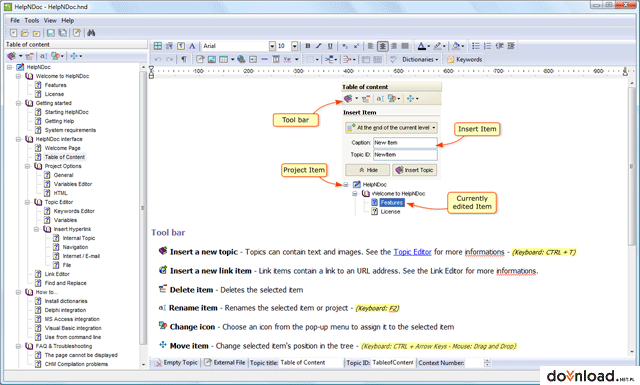This screenshot has width=640, height=385.
Task: Click the Empty Topic button
Action: (x=176, y=363)
